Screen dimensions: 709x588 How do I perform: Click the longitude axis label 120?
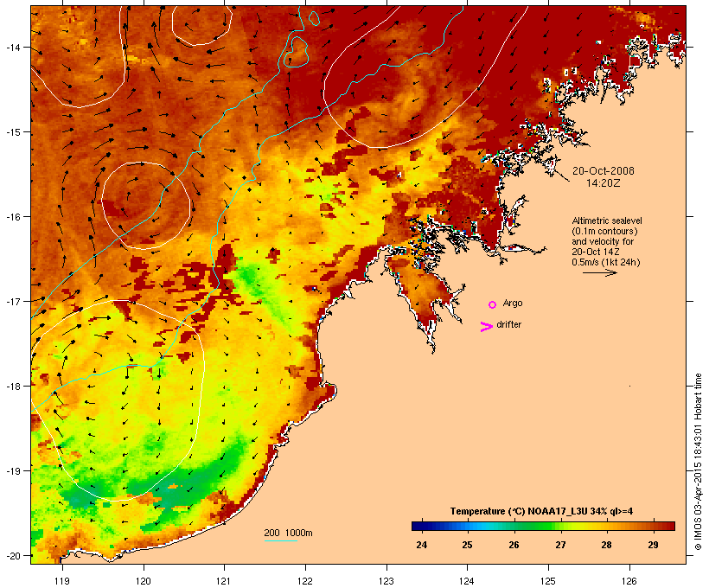coord(144,581)
